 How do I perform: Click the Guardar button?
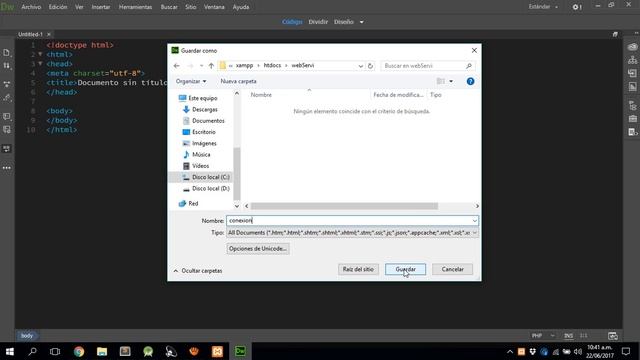point(405,269)
